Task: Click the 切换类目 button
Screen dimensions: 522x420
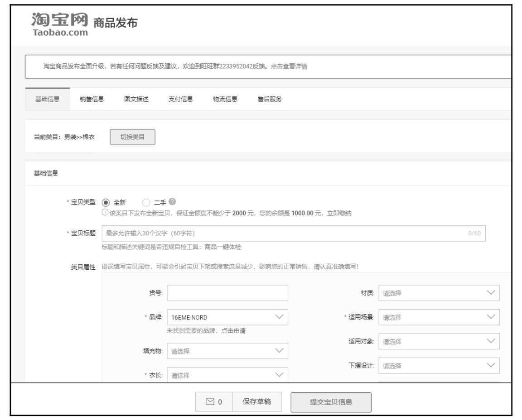Action: click(x=132, y=138)
